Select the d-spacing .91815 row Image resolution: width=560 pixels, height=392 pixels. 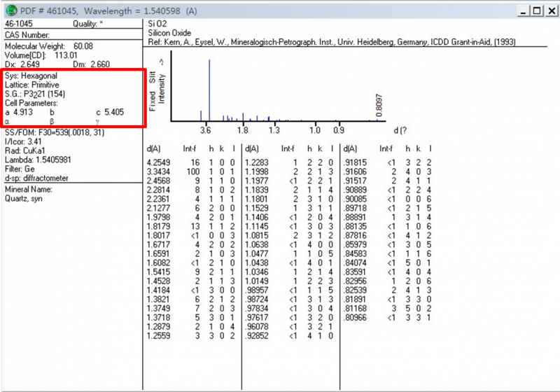(x=388, y=163)
